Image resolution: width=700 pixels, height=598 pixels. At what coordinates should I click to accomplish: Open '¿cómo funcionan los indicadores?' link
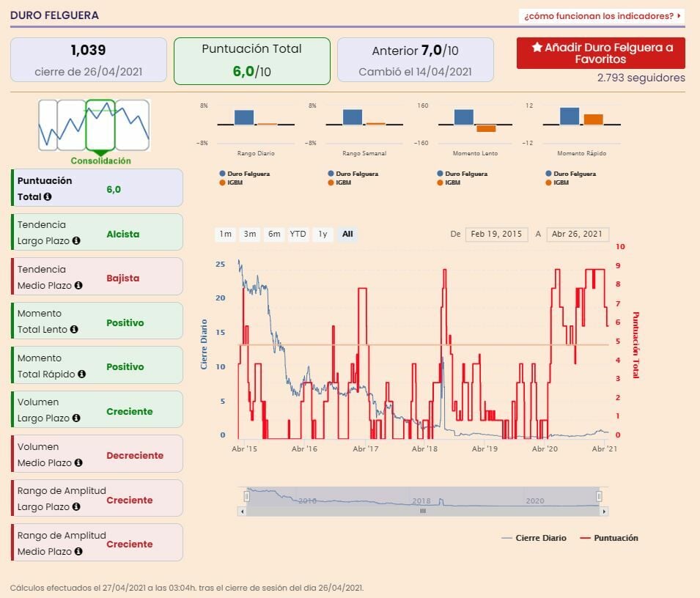point(602,16)
